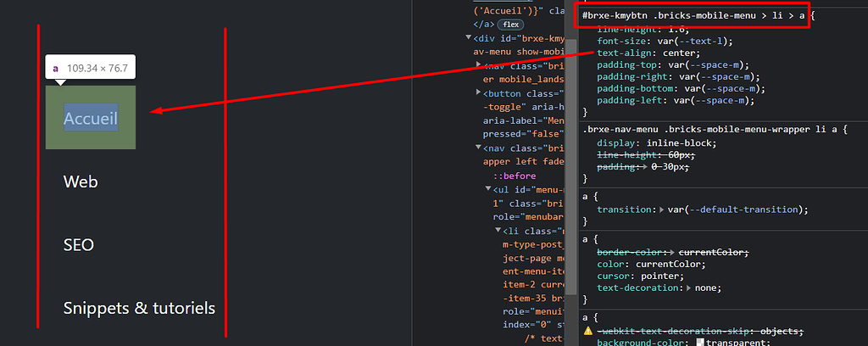Expand the struck-through border-color value arrow

pyautogui.click(x=674, y=253)
